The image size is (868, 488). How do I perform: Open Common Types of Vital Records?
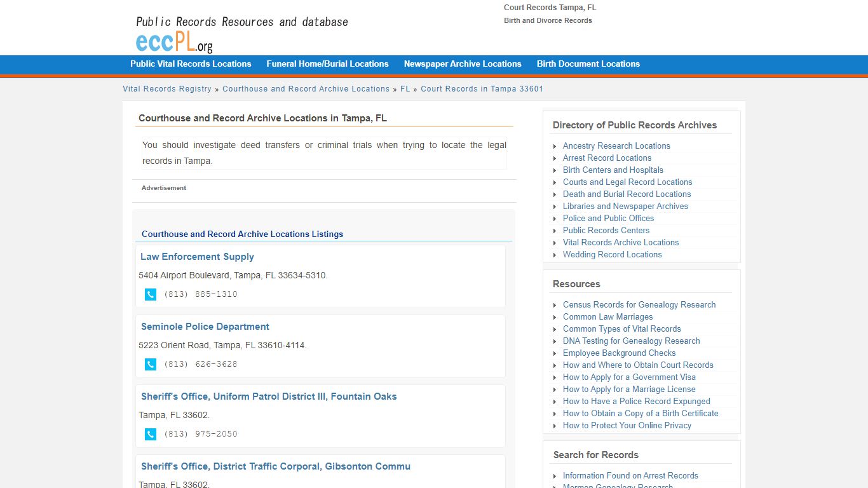click(621, 329)
